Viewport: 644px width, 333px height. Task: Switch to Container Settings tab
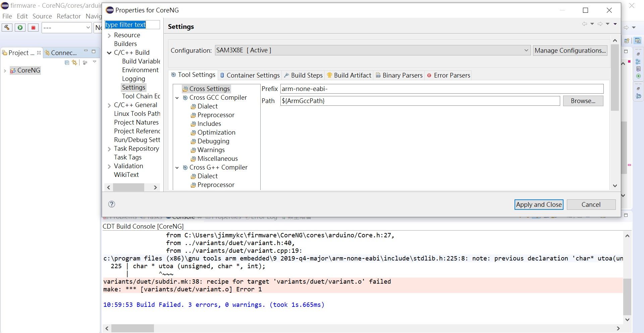pyautogui.click(x=250, y=75)
